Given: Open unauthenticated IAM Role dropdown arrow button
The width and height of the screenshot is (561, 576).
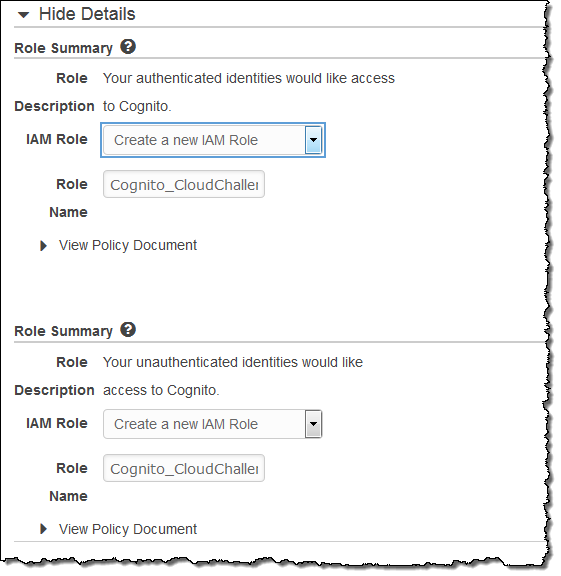Looking at the screenshot, I should [313, 424].
